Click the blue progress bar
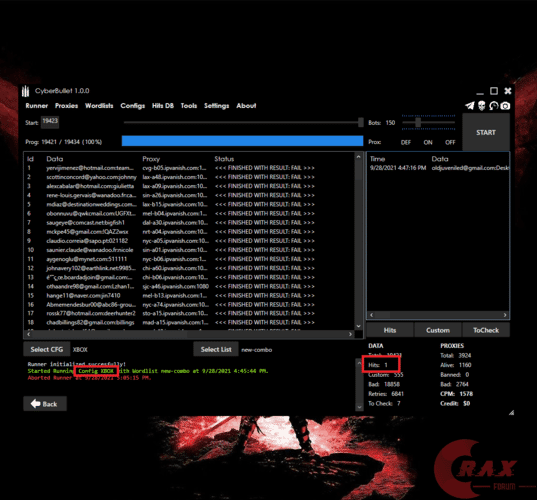This screenshot has width=537, height=500. pos(242,141)
